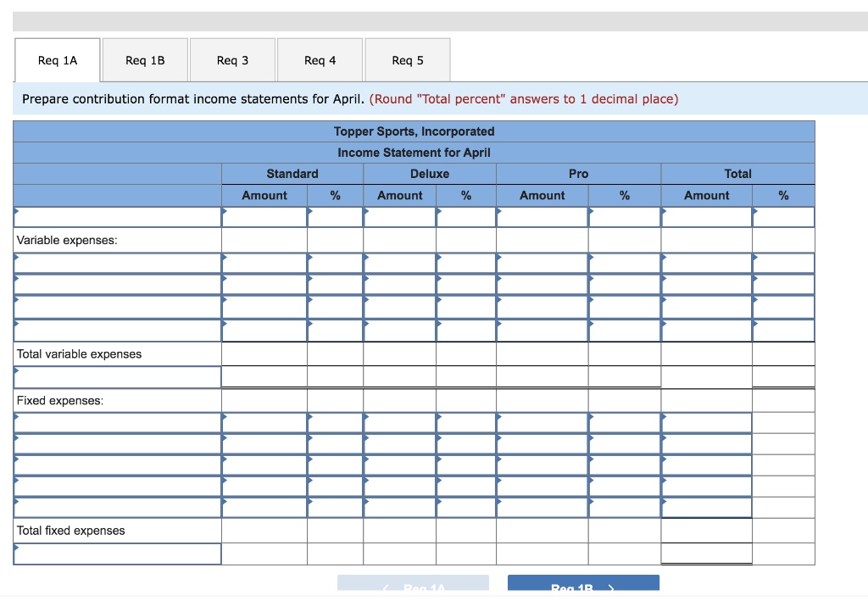Viewport: 868px width, 601px height.
Task: Open fourth label dropdown under Variable expenses
Action: tap(117, 331)
